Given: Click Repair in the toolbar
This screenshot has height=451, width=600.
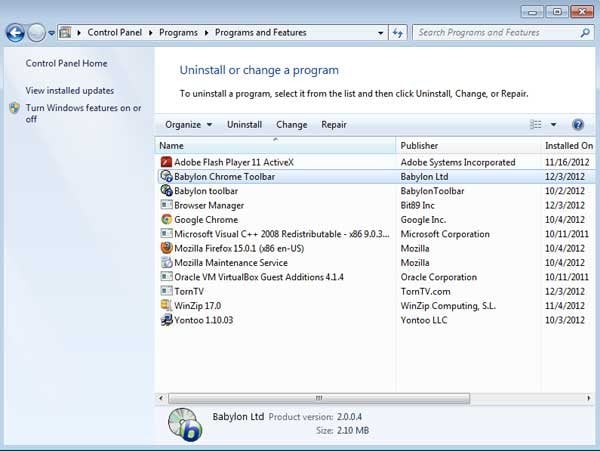Looking at the screenshot, I should coord(334,125).
